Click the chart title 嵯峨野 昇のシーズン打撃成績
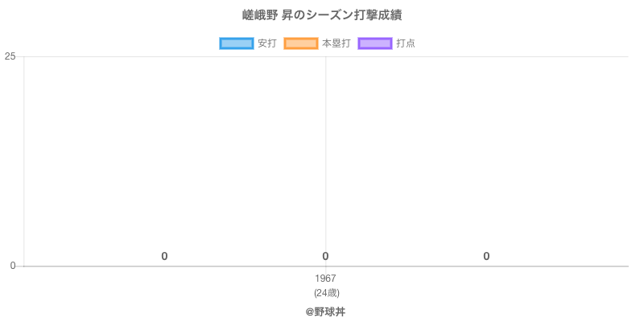The height and width of the screenshot is (322, 644). 322,15
